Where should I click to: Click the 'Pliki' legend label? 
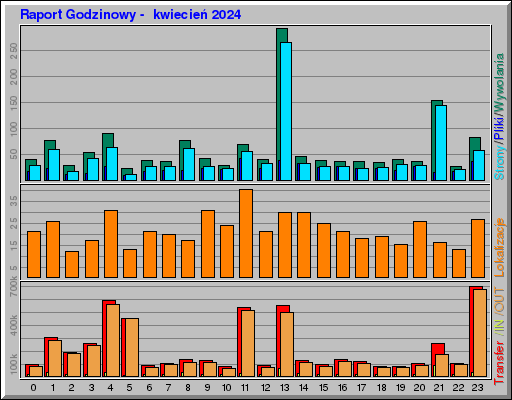(499, 128)
